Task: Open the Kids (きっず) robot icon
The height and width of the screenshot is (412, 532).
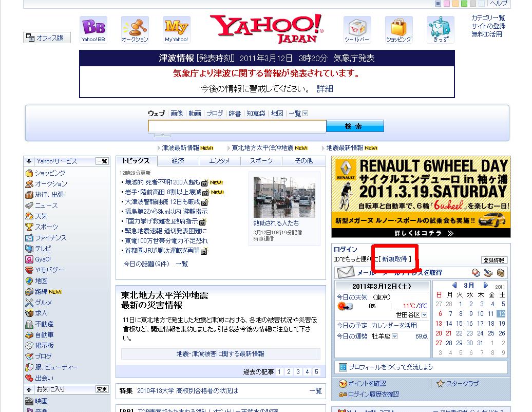Action: point(441,29)
